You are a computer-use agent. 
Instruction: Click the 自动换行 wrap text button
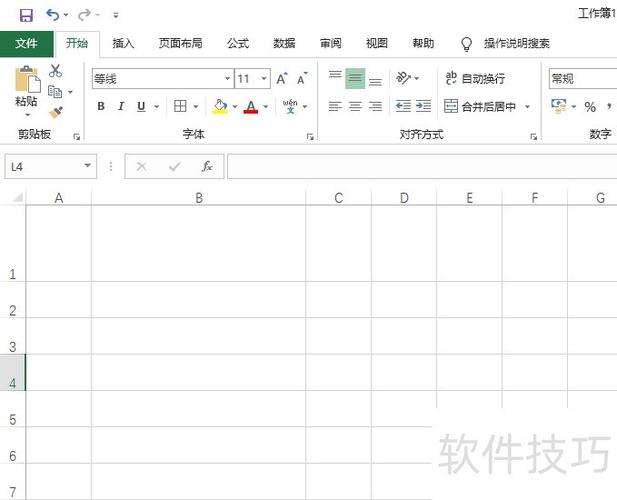(x=475, y=78)
